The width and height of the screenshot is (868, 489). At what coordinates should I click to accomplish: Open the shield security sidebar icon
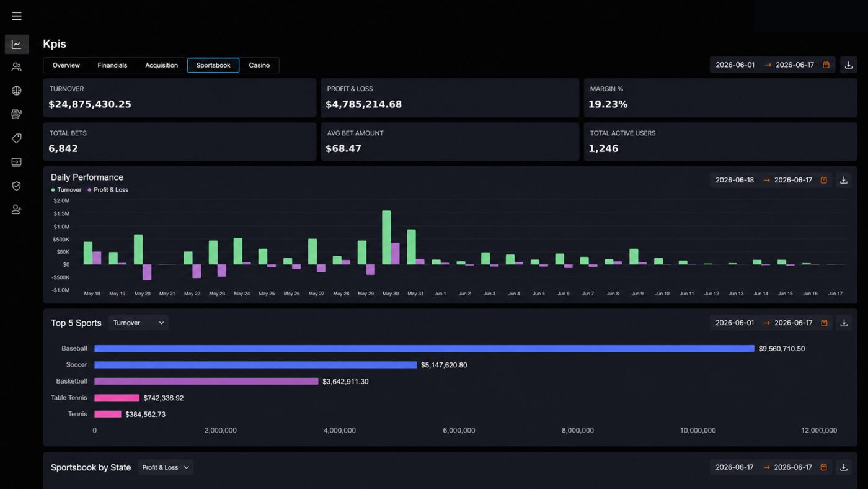point(17,186)
